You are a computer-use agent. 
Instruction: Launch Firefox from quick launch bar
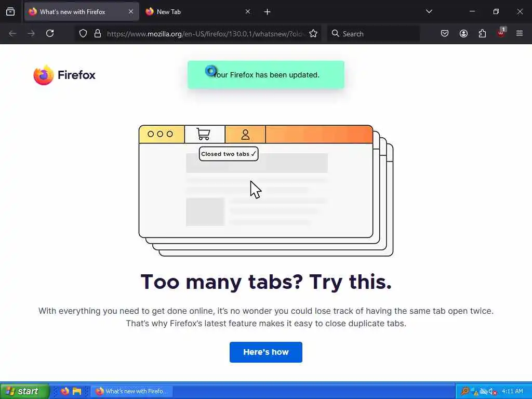[64, 391]
